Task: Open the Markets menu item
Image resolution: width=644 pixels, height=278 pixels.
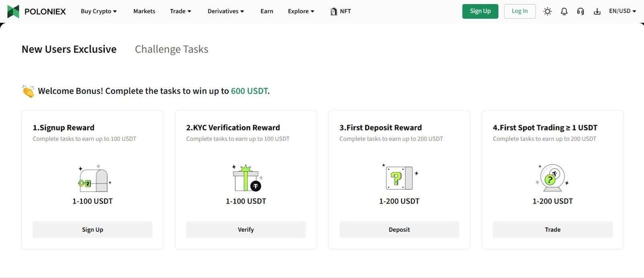Action: pyautogui.click(x=144, y=11)
